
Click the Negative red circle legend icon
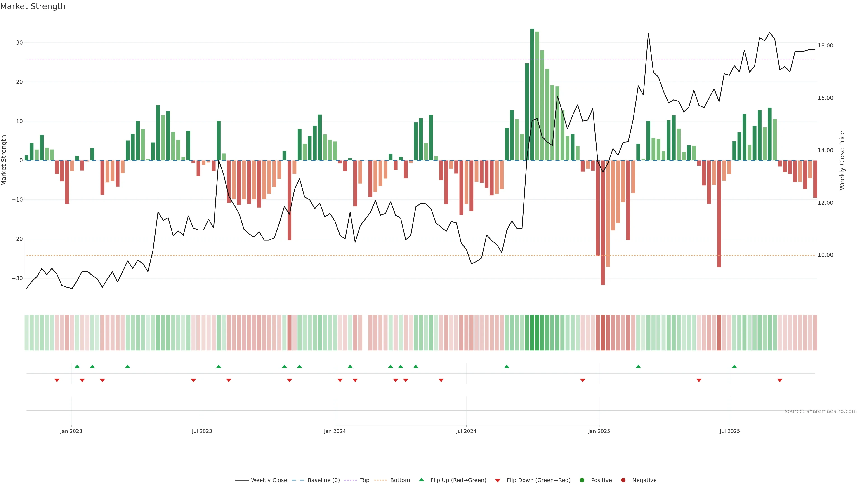pos(623,480)
